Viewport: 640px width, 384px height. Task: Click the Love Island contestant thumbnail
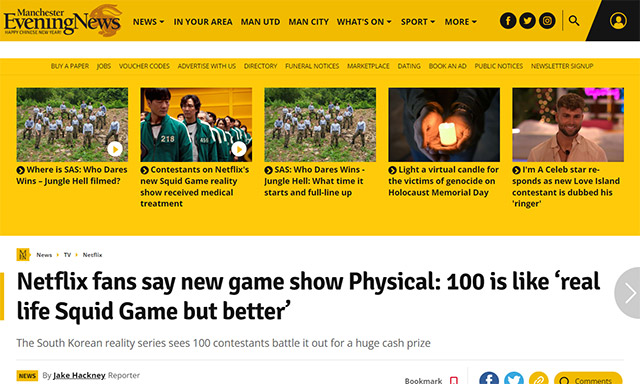[x=568, y=124]
